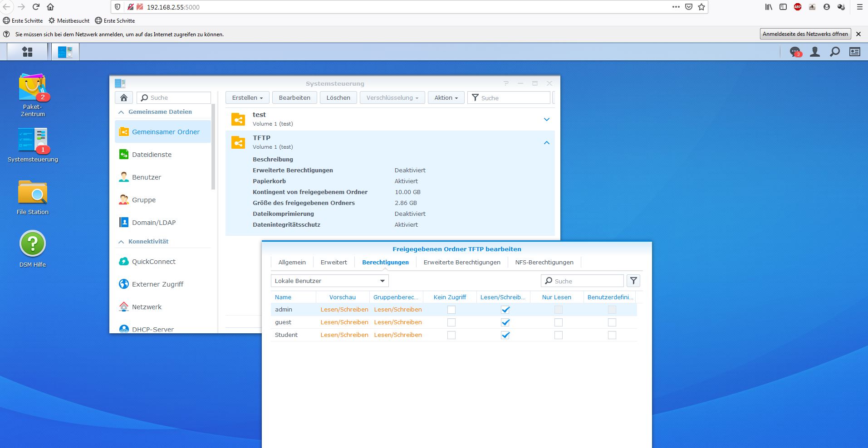The width and height of the screenshot is (868, 448).
Task: Click Anmeldeseite des Netzwerks öffnen button
Action: pos(805,34)
